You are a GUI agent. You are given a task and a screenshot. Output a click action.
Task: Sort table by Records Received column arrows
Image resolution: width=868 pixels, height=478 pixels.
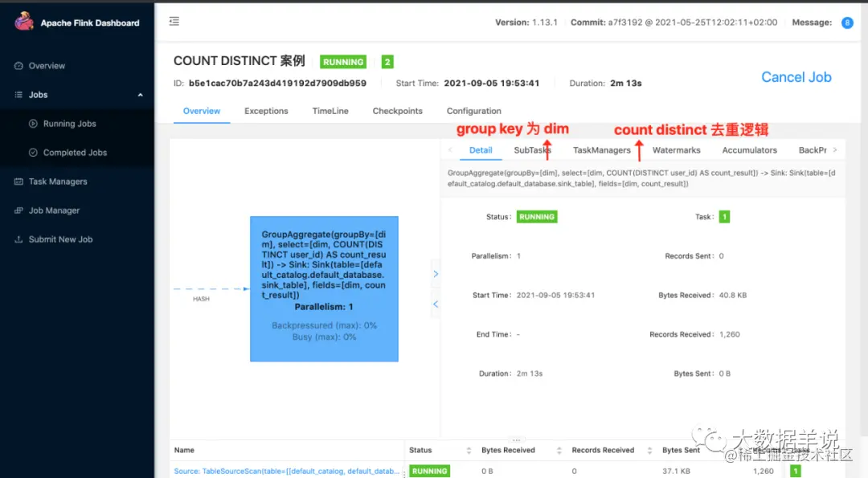(650, 451)
